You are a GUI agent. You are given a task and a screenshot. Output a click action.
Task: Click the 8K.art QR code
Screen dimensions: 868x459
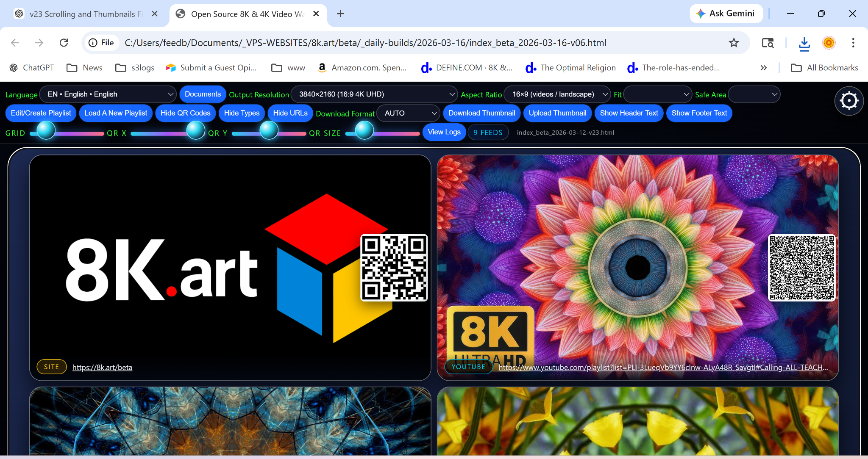pyautogui.click(x=394, y=268)
